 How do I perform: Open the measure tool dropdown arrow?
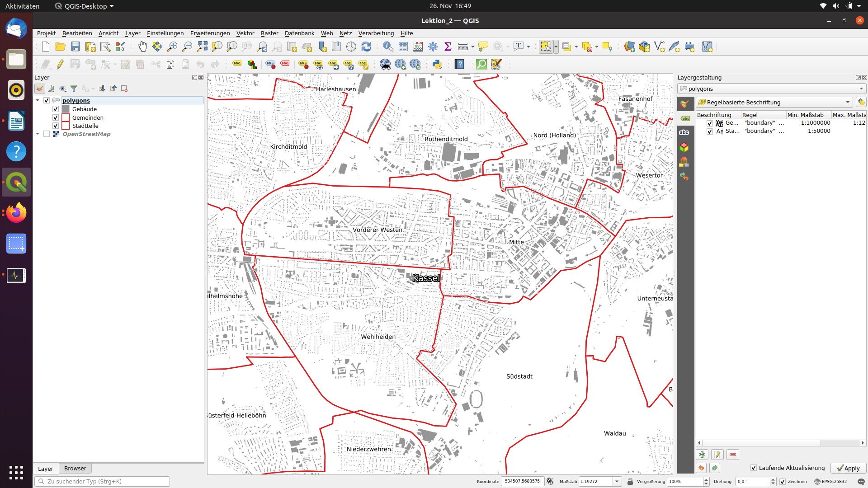click(473, 47)
